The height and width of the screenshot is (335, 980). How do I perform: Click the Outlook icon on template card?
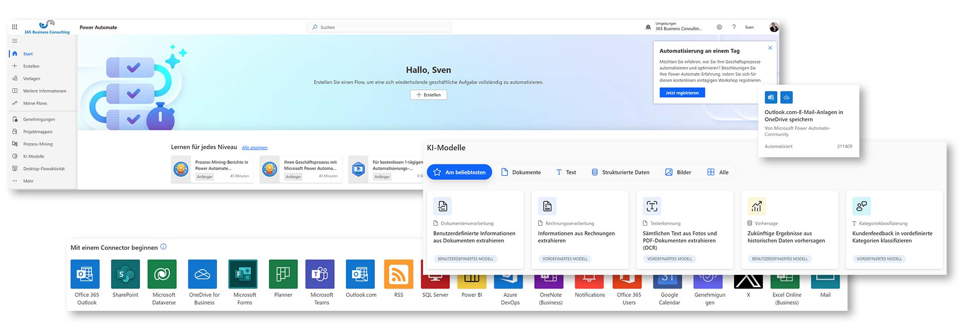click(771, 97)
